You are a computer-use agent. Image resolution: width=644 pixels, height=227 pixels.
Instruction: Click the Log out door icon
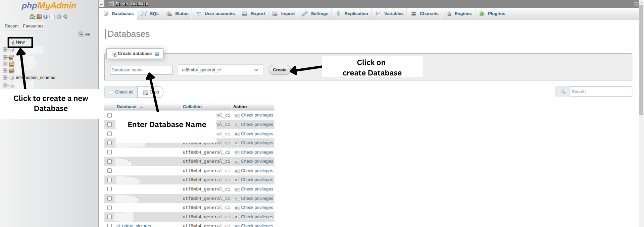click(x=39, y=16)
